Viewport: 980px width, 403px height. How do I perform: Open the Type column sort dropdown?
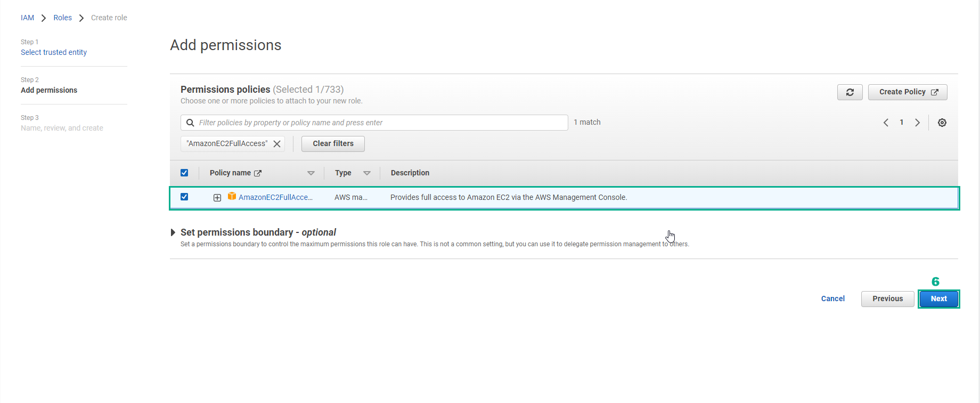367,173
